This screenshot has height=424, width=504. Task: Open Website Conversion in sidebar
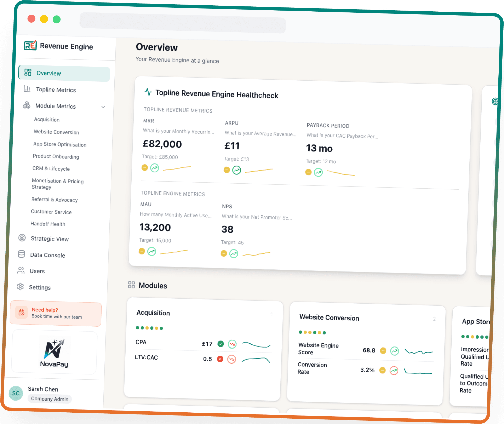56,132
